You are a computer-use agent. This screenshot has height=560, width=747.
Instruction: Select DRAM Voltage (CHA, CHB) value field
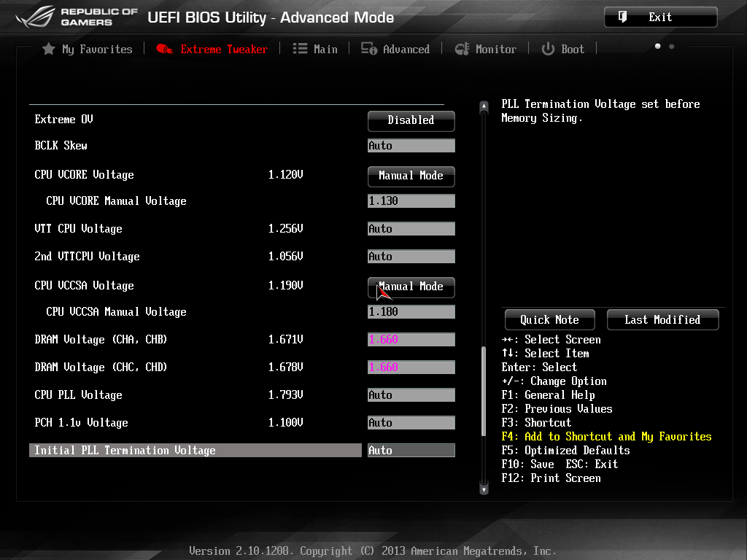(x=411, y=340)
